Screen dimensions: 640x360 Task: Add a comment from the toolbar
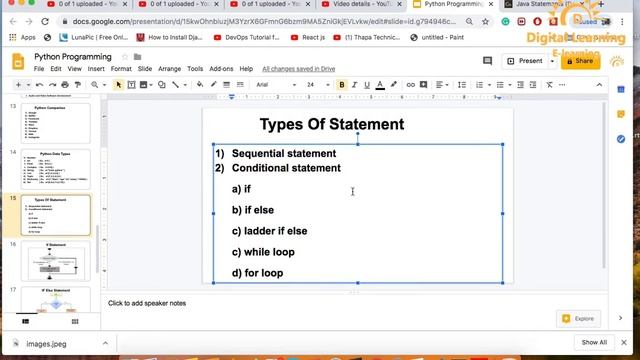click(424, 84)
